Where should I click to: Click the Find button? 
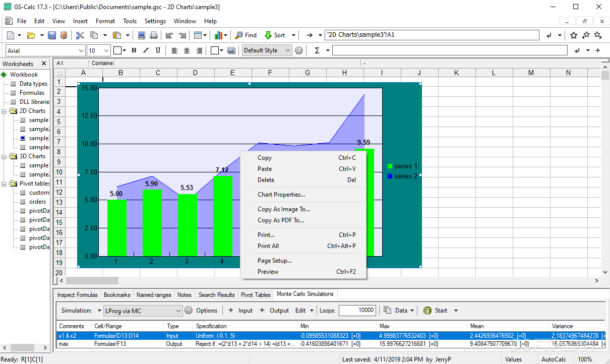[x=246, y=35]
